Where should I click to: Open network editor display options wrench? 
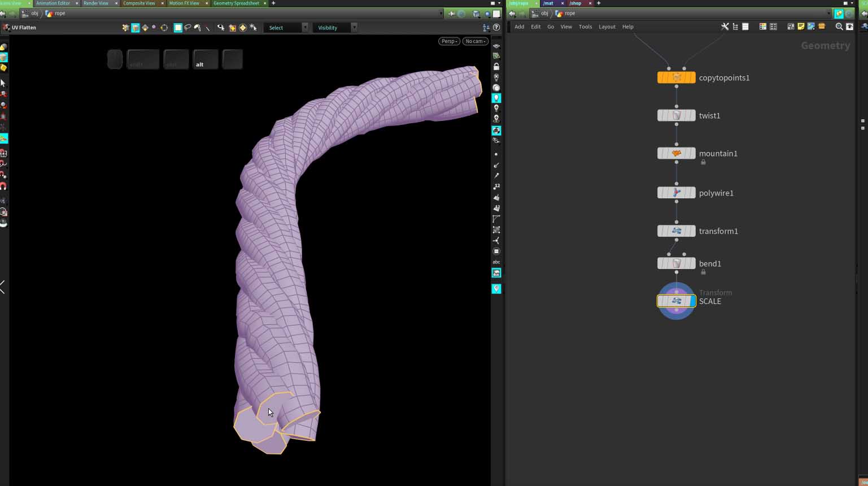coord(725,27)
